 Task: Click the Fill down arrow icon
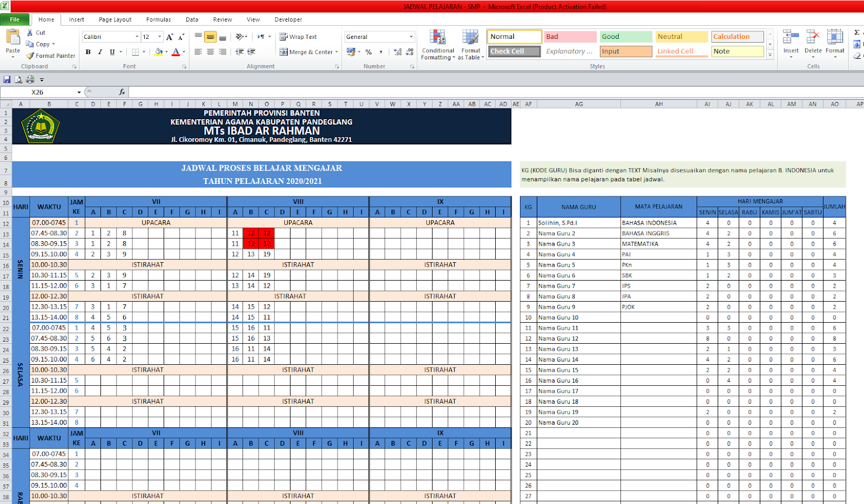pyautogui.click(x=857, y=44)
